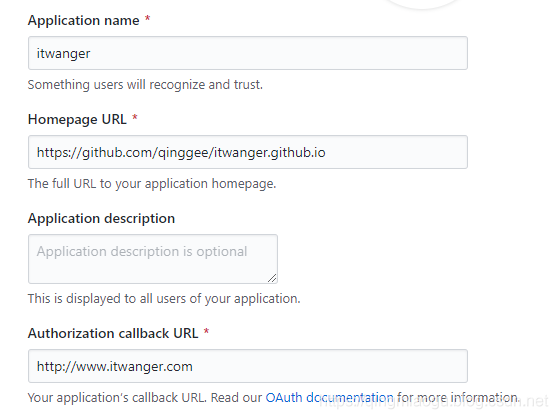
Task: Click the red asterisk beside Application name
Action: coord(147,19)
